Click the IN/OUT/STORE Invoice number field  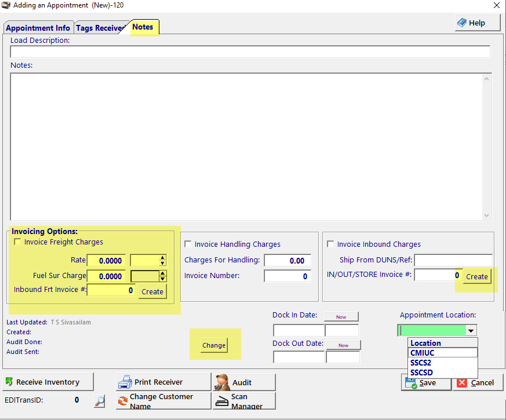438,275
